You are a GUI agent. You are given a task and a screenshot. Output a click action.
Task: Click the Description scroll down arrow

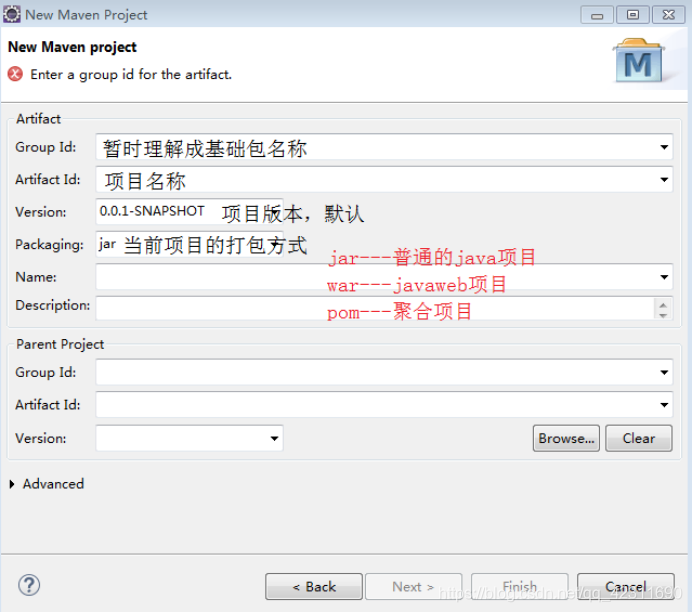point(663,315)
